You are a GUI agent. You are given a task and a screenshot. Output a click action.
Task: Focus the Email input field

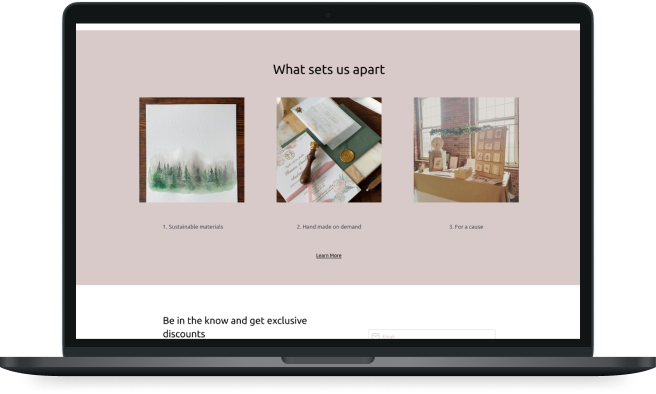click(x=432, y=334)
